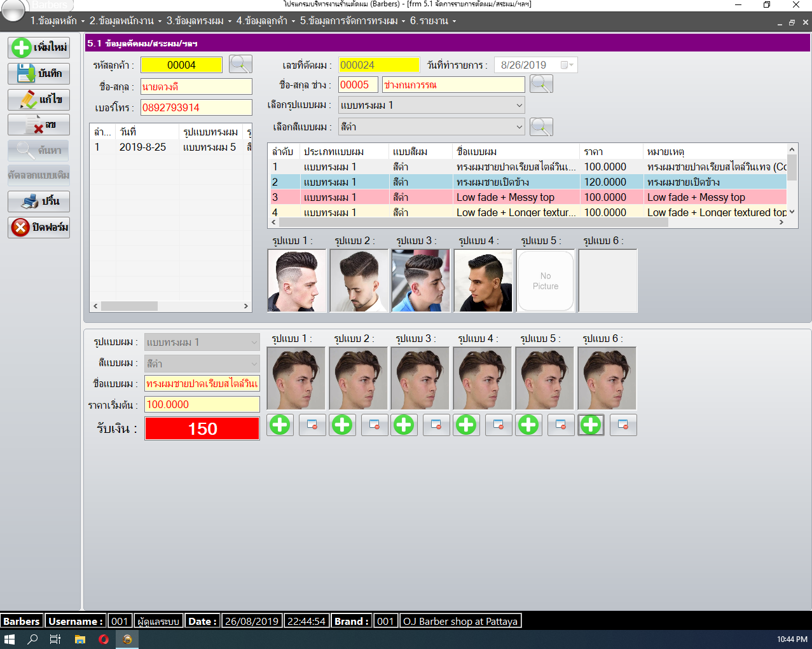Save the record with the บันทึก button
This screenshot has width=812, height=649.
tap(39, 74)
